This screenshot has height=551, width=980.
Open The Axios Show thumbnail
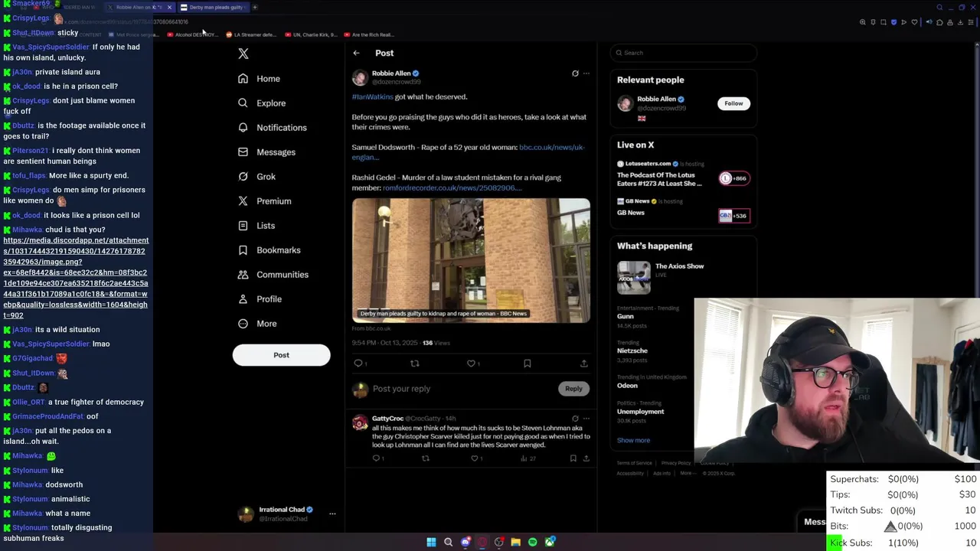[634, 277]
